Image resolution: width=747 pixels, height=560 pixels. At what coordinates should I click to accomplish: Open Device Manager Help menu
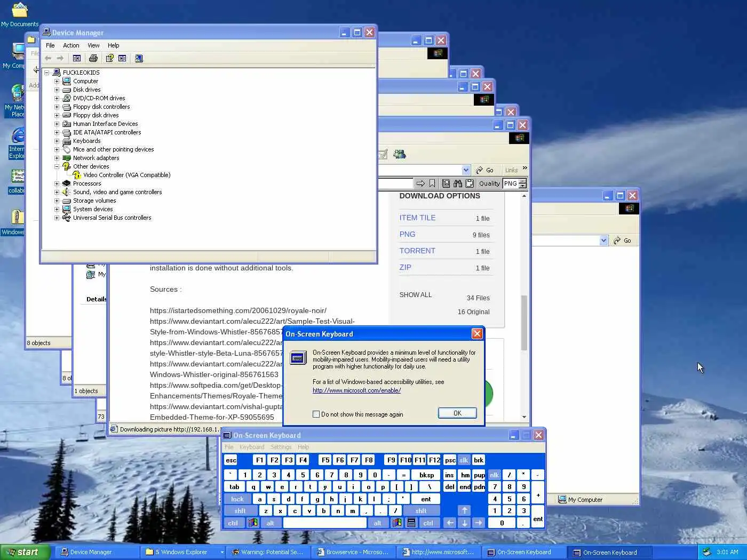(x=113, y=45)
